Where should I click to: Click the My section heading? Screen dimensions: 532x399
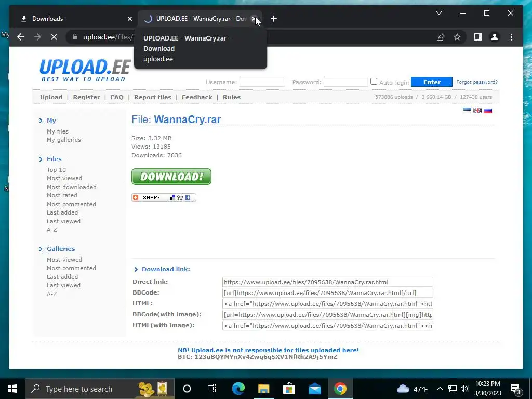coord(51,121)
